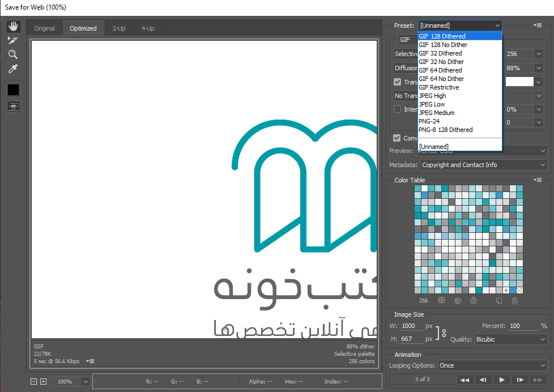Go to previous animation frame
Screen dimensions: 554x392
483,380
